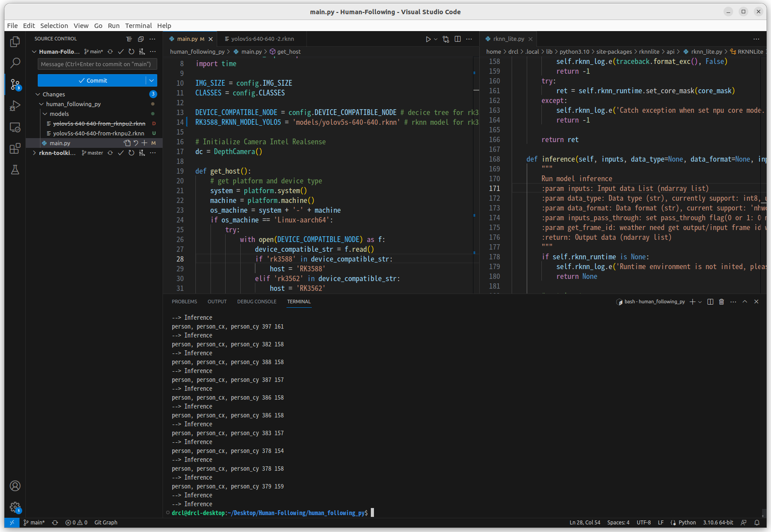Kill the terminal with trash icon
Screen dimensions: 771x532
click(722, 302)
